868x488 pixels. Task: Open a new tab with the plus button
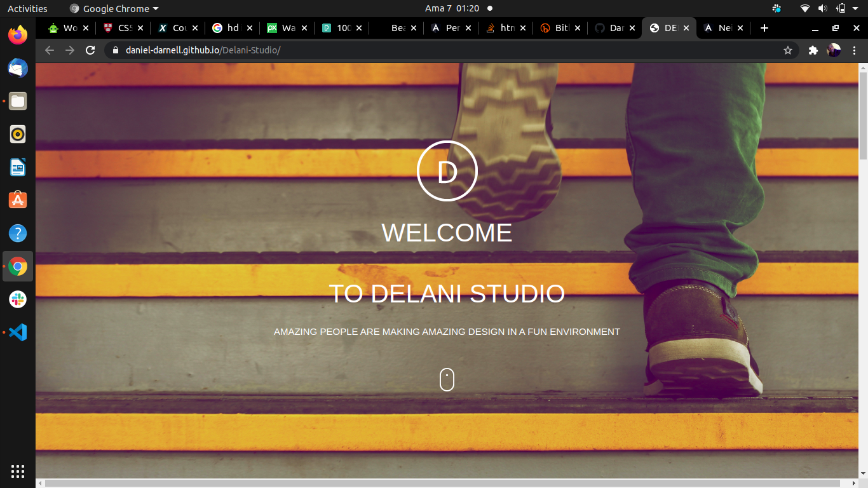pyautogui.click(x=764, y=28)
